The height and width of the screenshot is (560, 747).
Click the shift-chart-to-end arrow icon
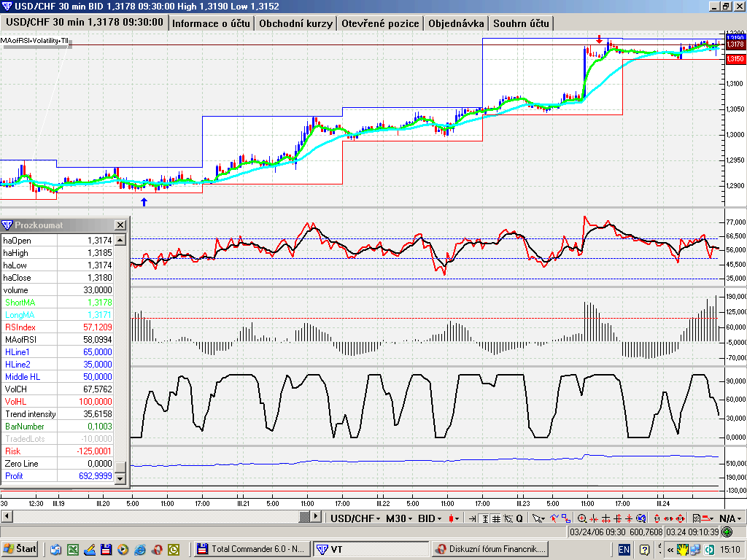473,518
